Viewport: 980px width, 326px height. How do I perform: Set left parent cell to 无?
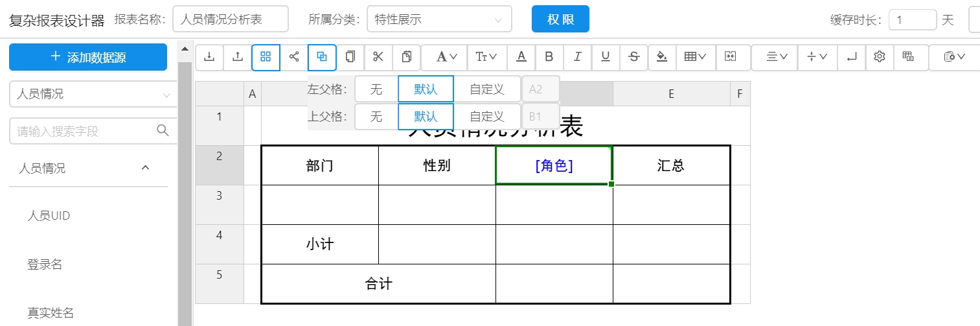(x=376, y=89)
